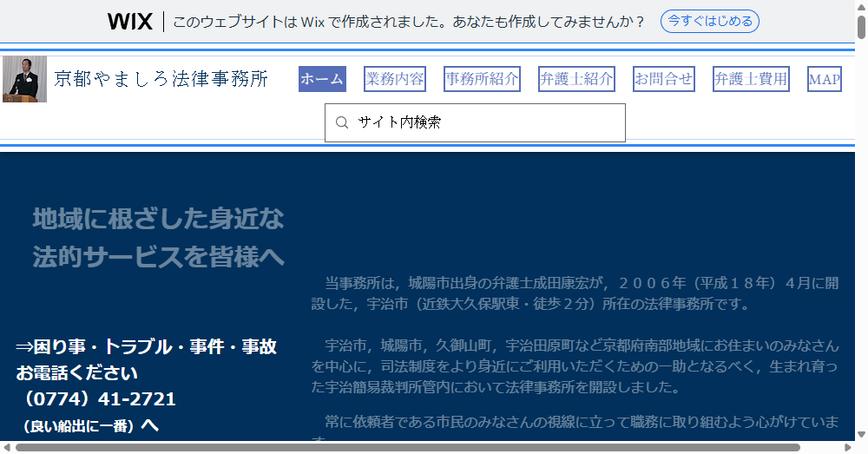Click the phone number (0774) 41-2721
This screenshot has width=868, height=454.
point(95,399)
